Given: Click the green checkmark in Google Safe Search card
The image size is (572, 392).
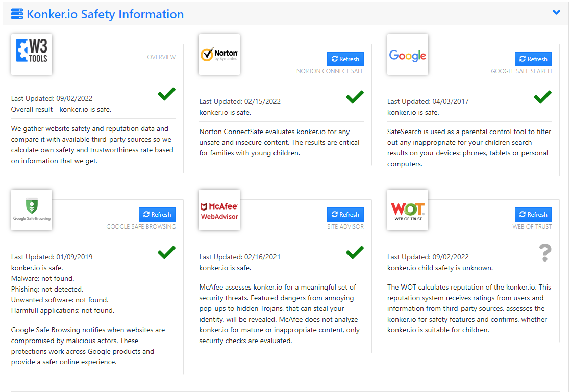Looking at the screenshot, I should coord(542,97).
